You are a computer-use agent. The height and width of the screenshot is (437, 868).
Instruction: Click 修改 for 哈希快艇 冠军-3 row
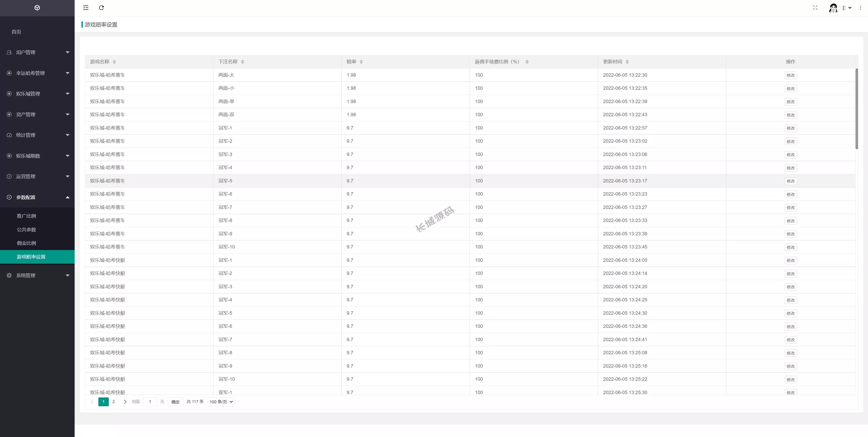[x=790, y=287]
